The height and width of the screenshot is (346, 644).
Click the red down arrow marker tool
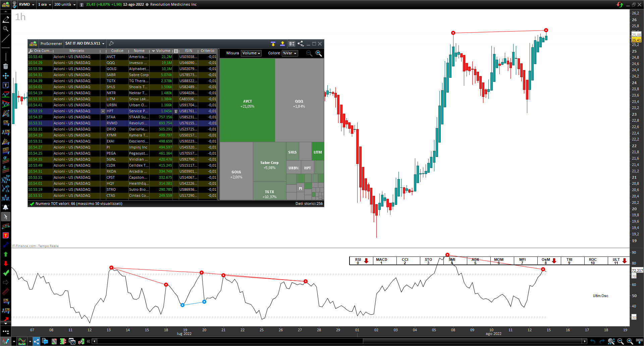tap(6, 264)
